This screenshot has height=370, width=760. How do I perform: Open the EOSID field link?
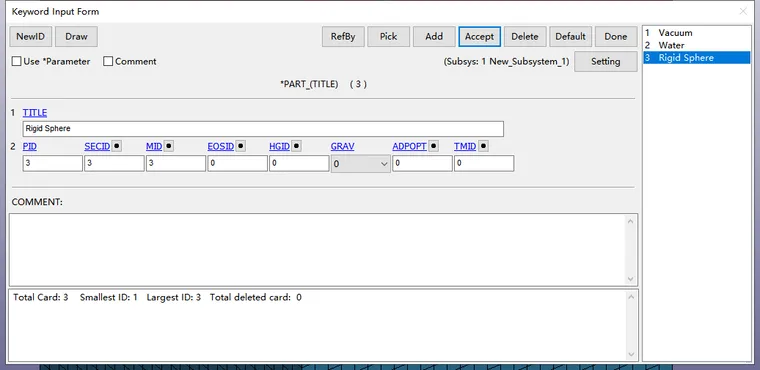point(221,146)
